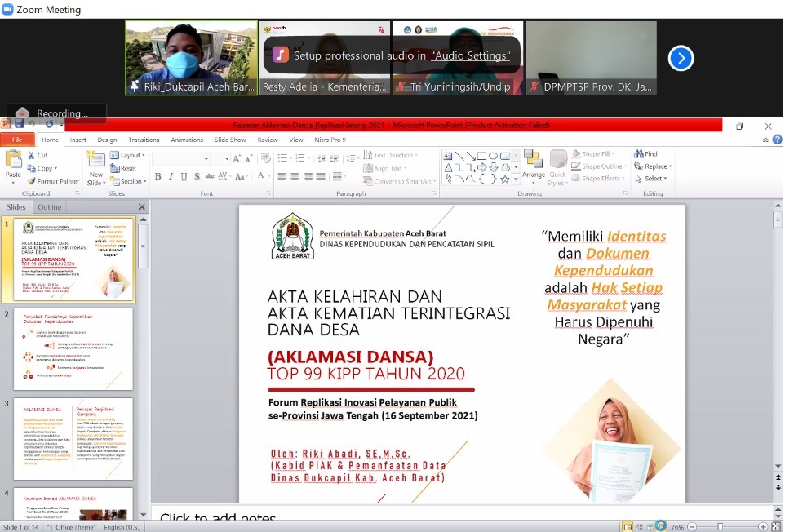Viewport: 785px width, 532px height.
Task: Select slide 2 thumbnail
Action: [x=73, y=349]
